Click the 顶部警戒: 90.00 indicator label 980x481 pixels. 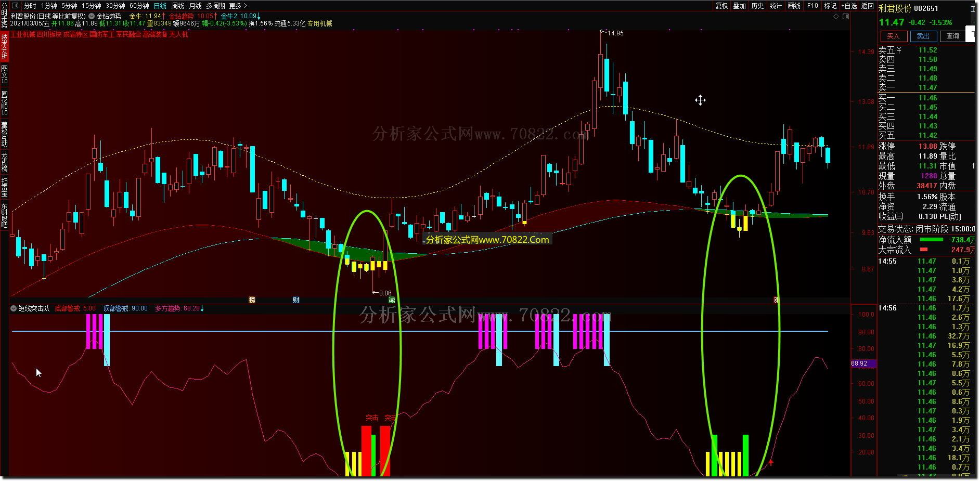(125, 308)
